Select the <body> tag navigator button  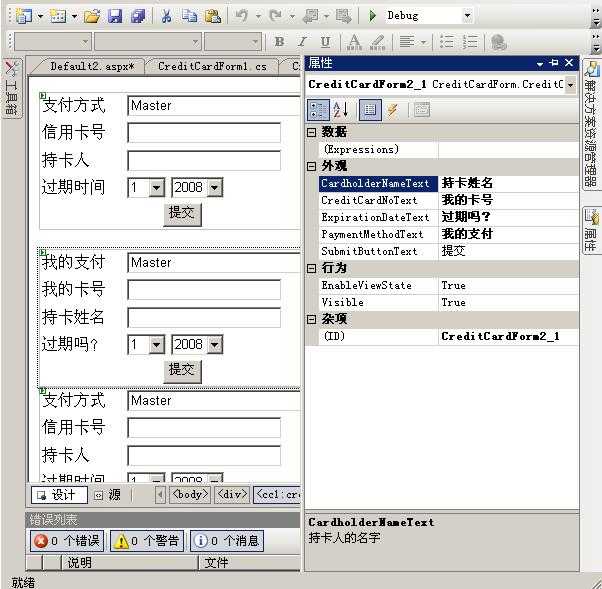pyautogui.click(x=190, y=495)
